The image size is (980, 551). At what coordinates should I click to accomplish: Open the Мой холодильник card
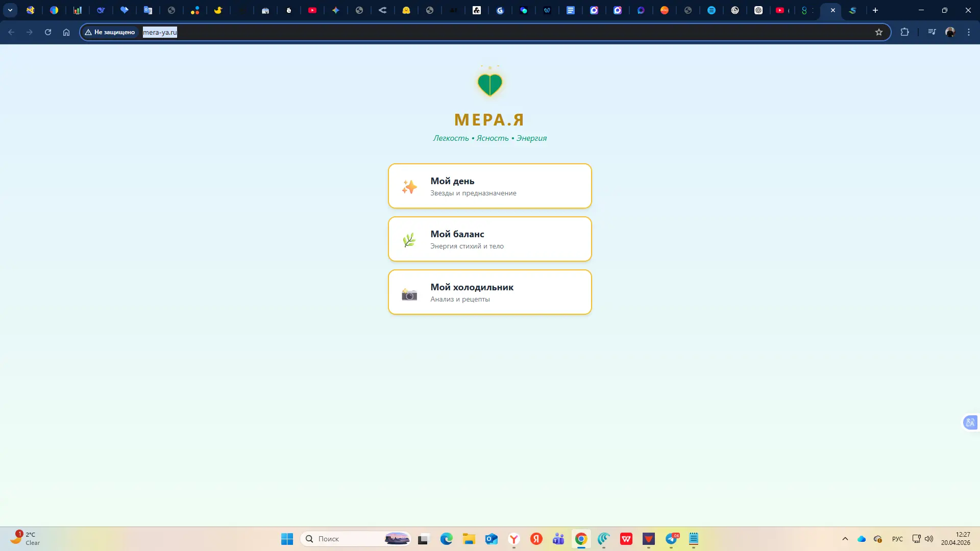(x=489, y=292)
